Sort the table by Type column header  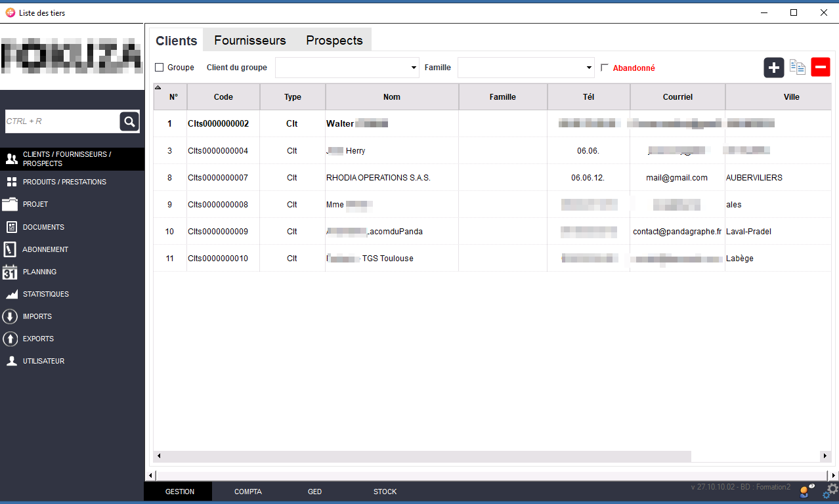[293, 97]
